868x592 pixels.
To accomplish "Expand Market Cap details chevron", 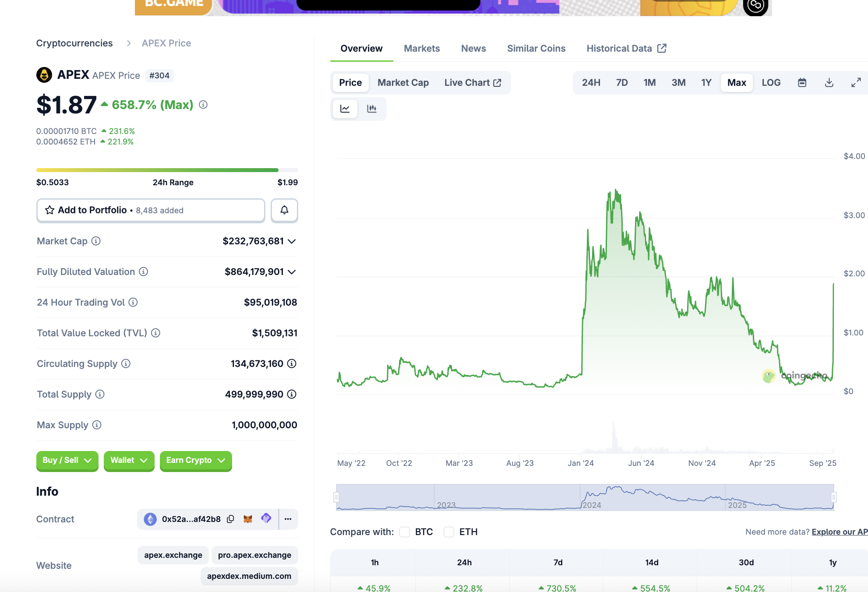I will point(292,241).
